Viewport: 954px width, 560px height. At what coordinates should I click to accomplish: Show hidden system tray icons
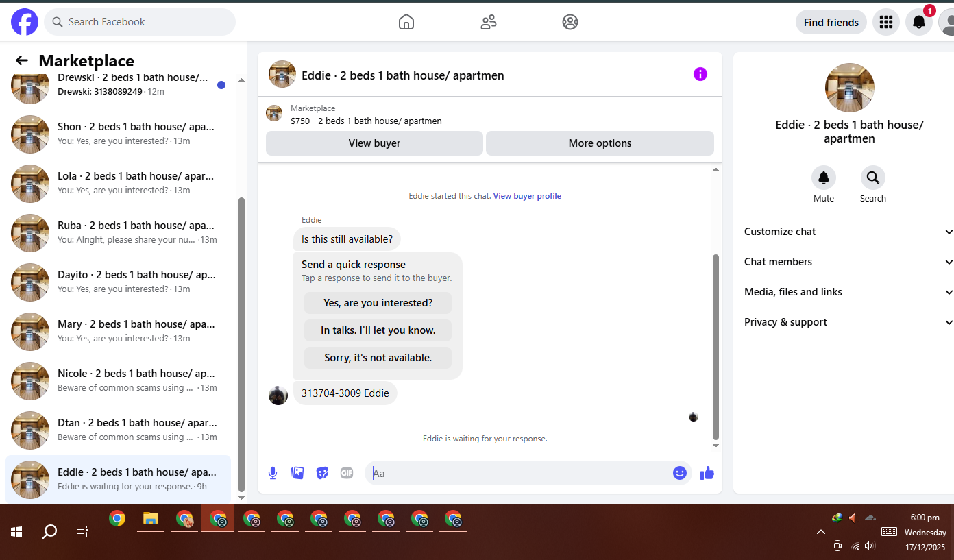point(820,532)
